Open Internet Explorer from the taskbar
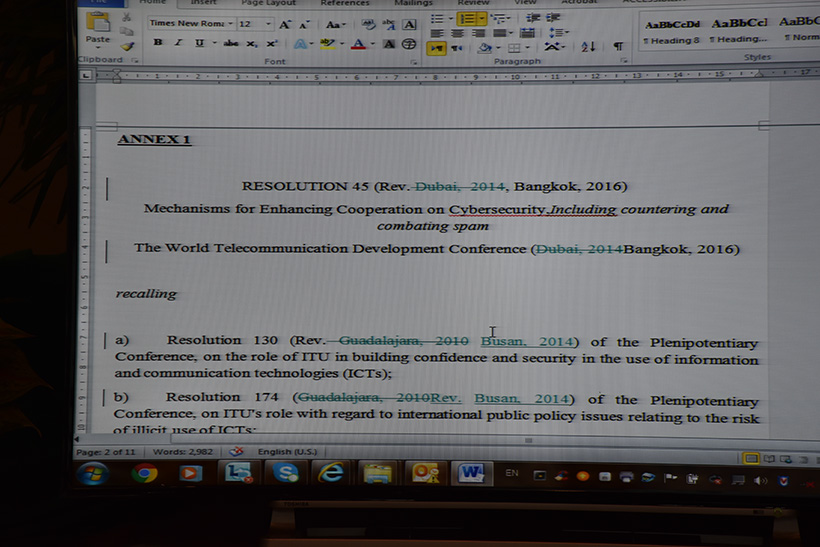The image size is (820, 547). [332, 473]
